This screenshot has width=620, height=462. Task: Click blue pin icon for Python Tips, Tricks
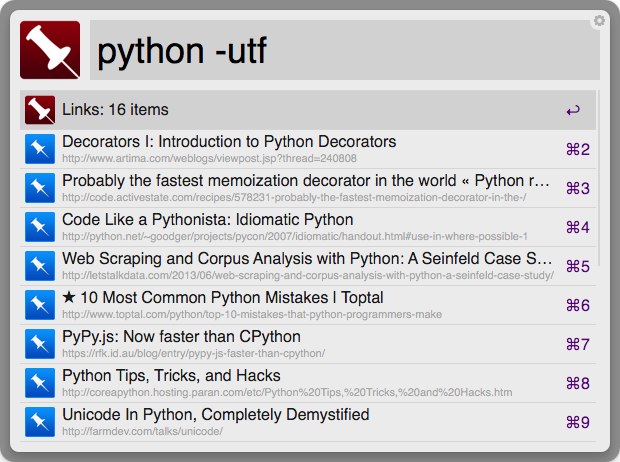[x=39, y=383]
